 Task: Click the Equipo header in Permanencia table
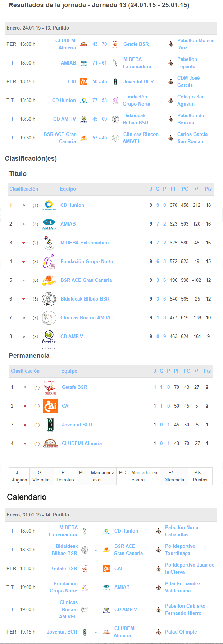(x=69, y=371)
